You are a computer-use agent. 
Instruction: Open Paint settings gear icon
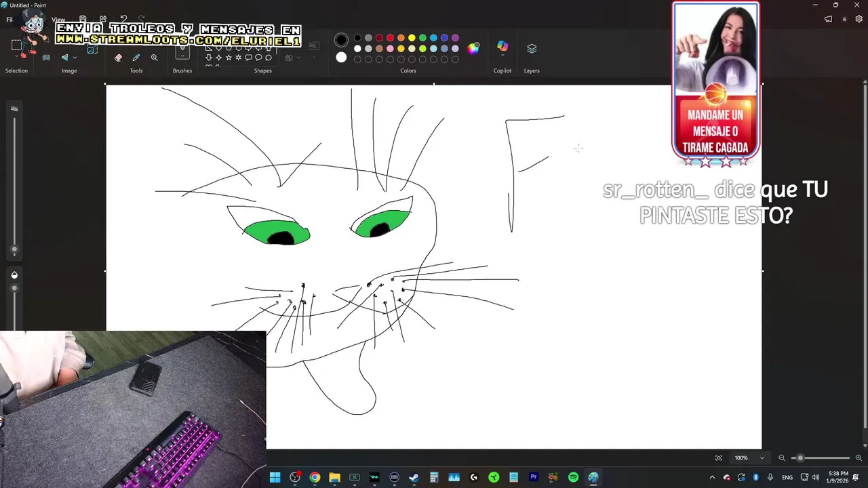pyautogui.click(x=859, y=19)
